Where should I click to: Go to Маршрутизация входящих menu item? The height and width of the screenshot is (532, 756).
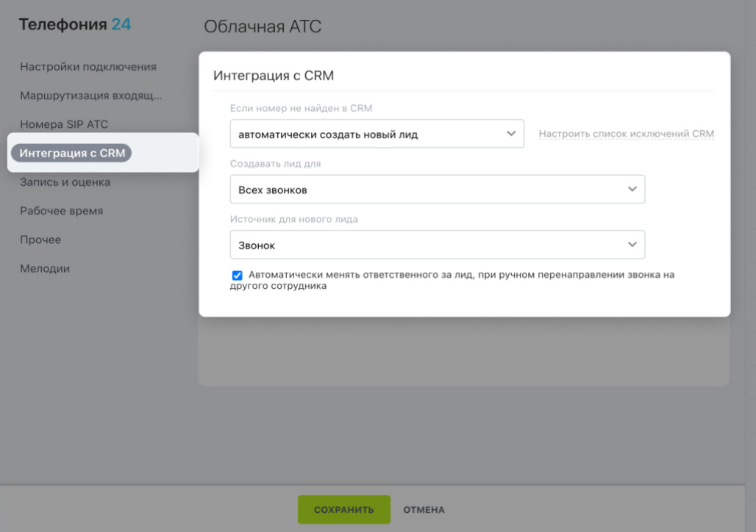(90, 96)
